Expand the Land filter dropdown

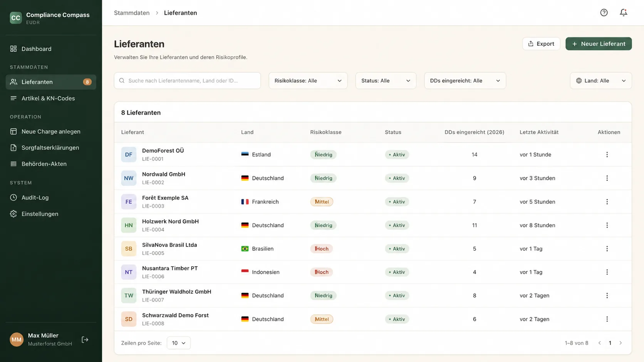click(x=601, y=80)
